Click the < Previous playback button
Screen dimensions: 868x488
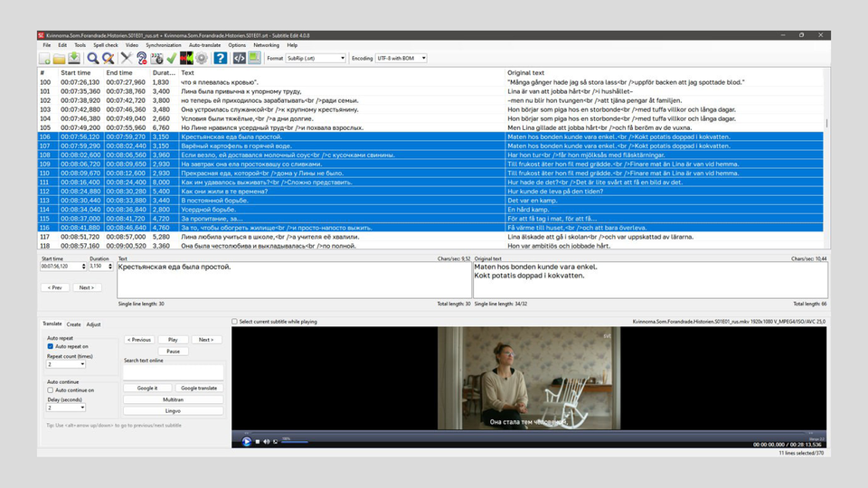pyautogui.click(x=139, y=340)
